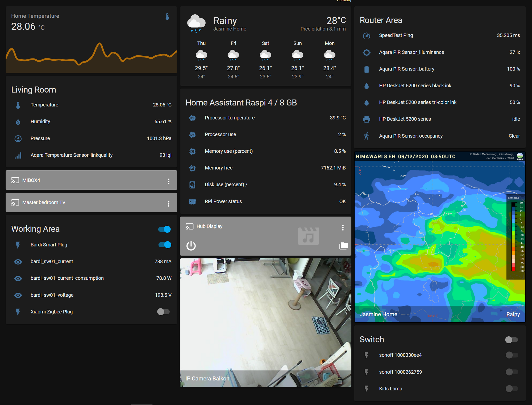The image size is (532, 405).
Task: Click the Aqara occupancy walking person icon
Action: [367, 136]
